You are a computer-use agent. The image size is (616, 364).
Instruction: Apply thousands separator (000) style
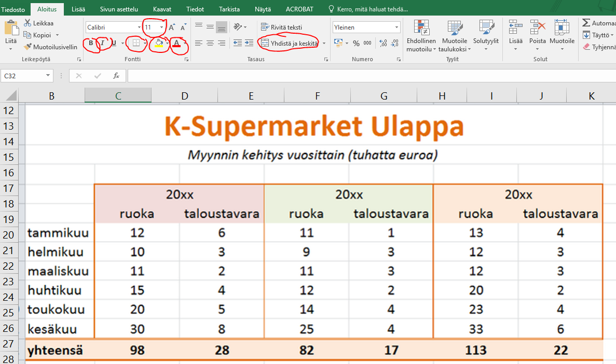coord(367,43)
